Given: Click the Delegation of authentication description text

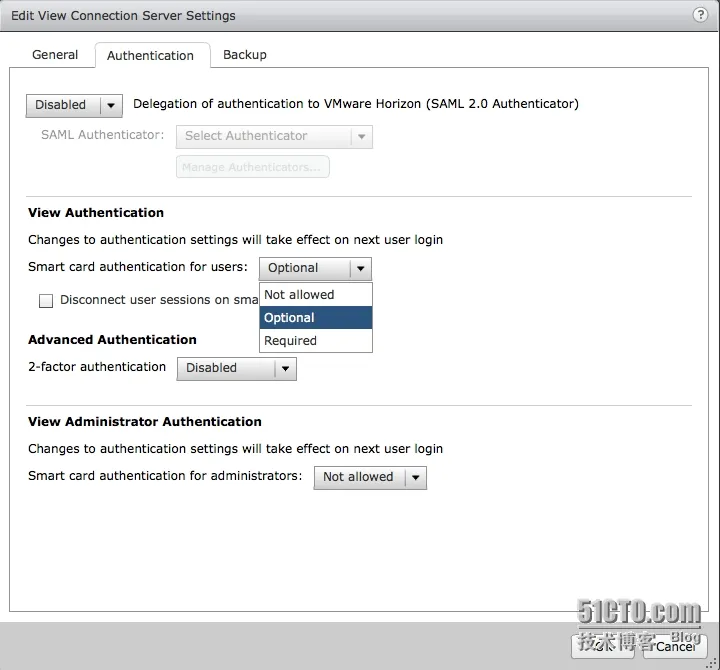Looking at the screenshot, I should tap(356, 104).
